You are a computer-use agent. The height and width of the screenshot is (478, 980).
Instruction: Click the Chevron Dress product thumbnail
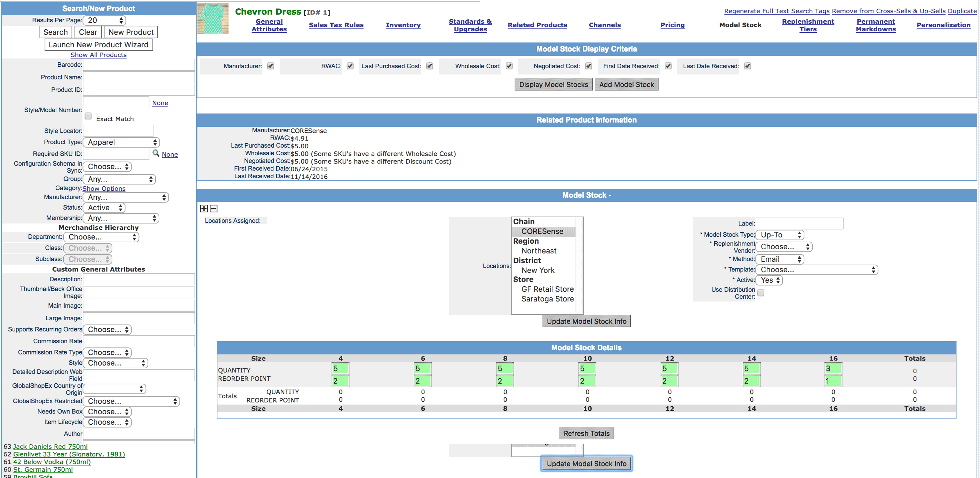point(213,18)
